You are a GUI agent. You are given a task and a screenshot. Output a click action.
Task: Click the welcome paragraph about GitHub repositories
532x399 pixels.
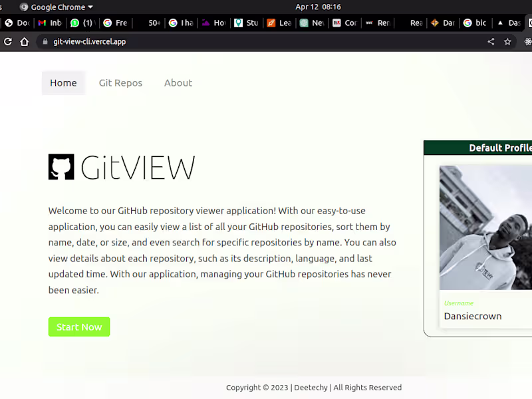222,251
